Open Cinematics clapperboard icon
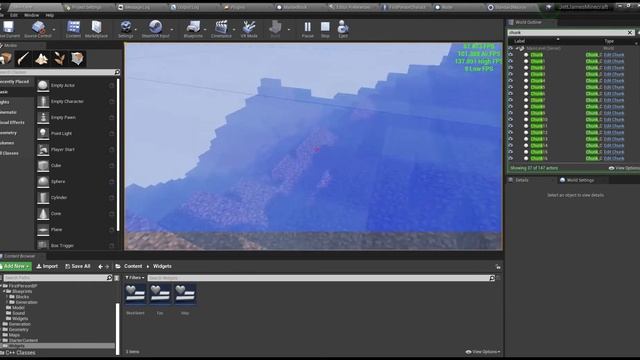 click(221, 28)
